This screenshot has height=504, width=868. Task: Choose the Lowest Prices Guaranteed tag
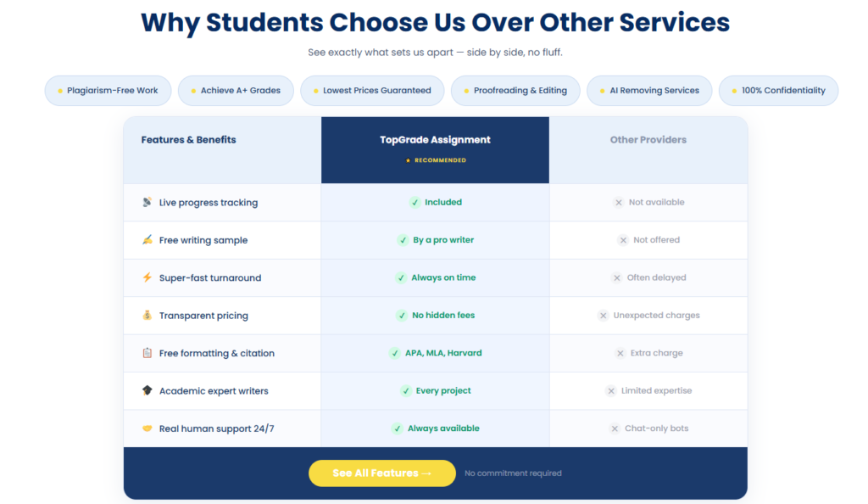click(x=372, y=91)
